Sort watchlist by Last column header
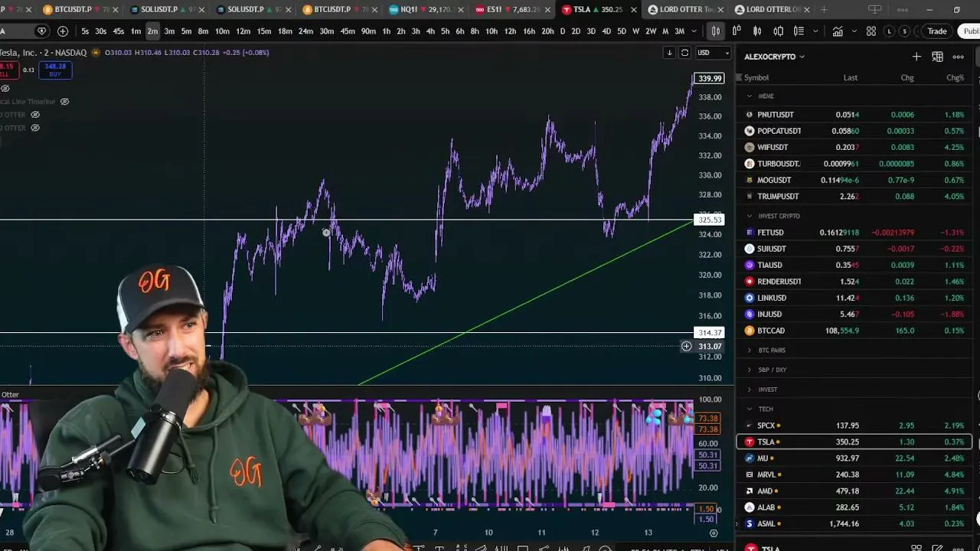Image resolution: width=980 pixels, height=551 pixels. [x=850, y=78]
